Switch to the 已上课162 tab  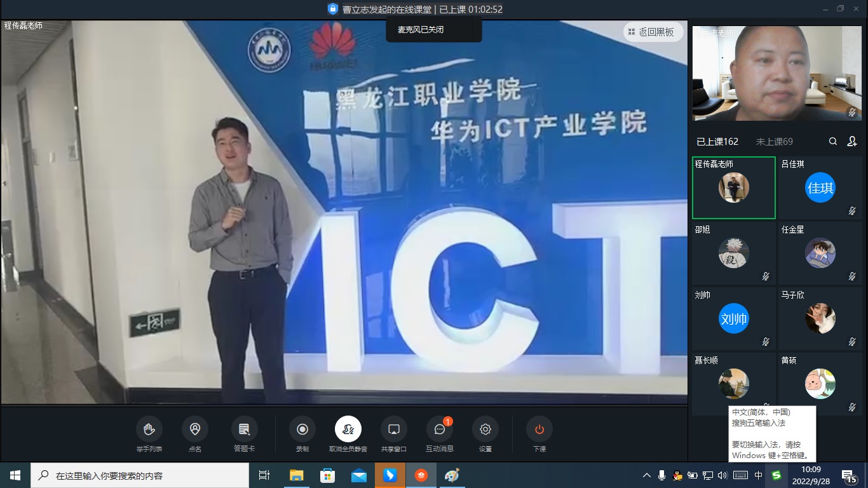point(717,142)
